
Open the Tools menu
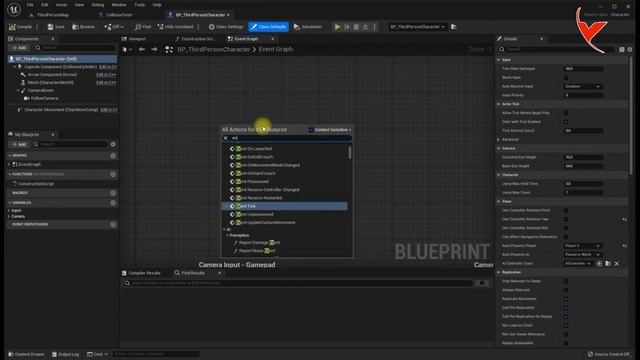[140, 5]
